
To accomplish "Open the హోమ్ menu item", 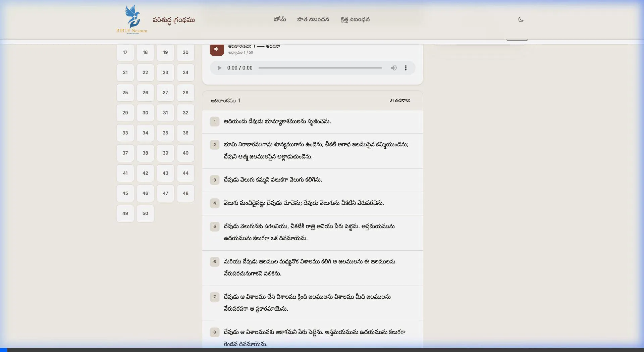I will click(x=279, y=19).
